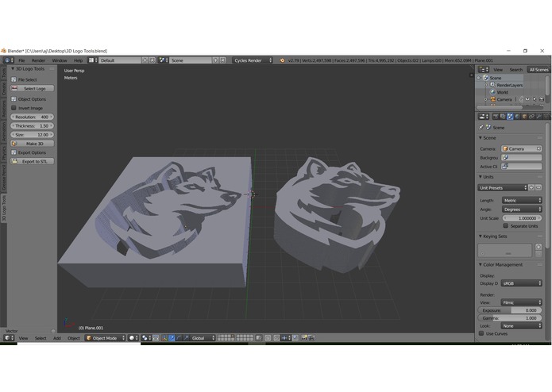Image resolution: width=552 pixels, height=392 pixels.
Task: Collapse the 3D Logo Tools panel
Action: tap(13, 69)
